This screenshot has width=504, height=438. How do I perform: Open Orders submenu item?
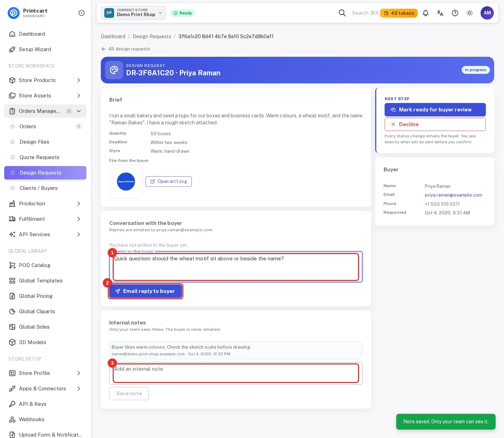pos(45,126)
